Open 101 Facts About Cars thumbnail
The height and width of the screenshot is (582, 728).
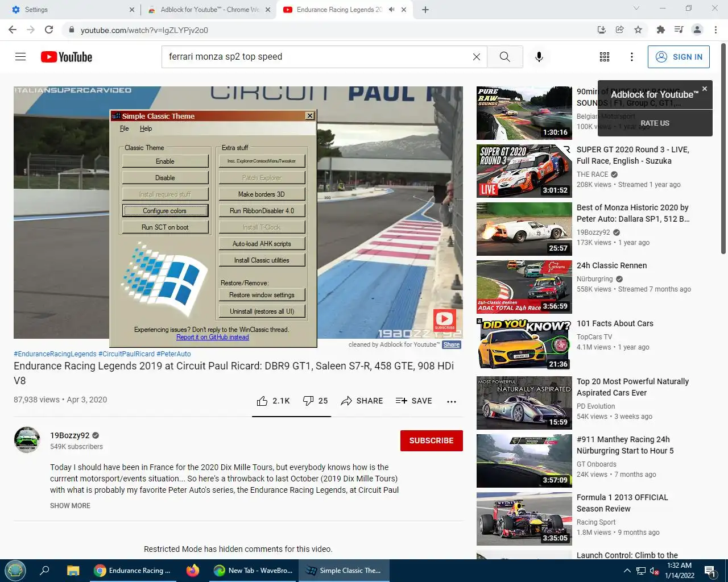click(x=524, y=345)
